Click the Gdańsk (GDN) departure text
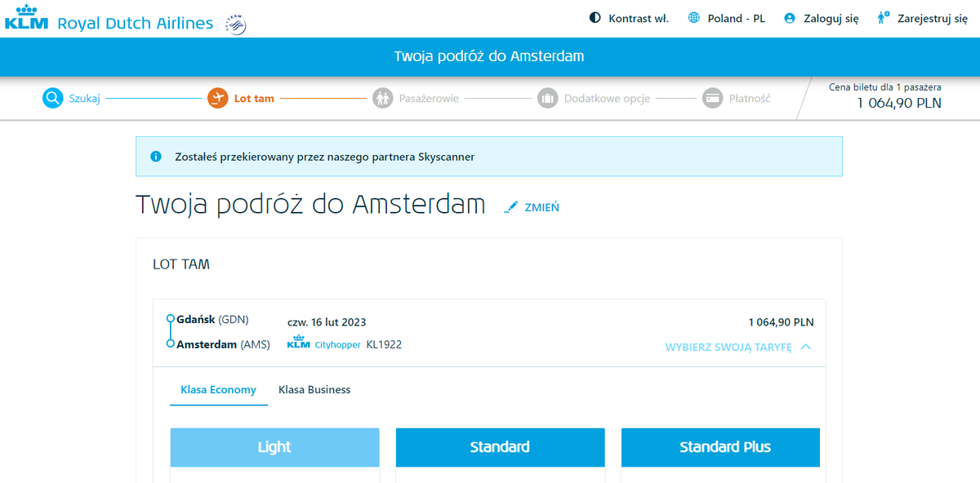 (212, 319)
